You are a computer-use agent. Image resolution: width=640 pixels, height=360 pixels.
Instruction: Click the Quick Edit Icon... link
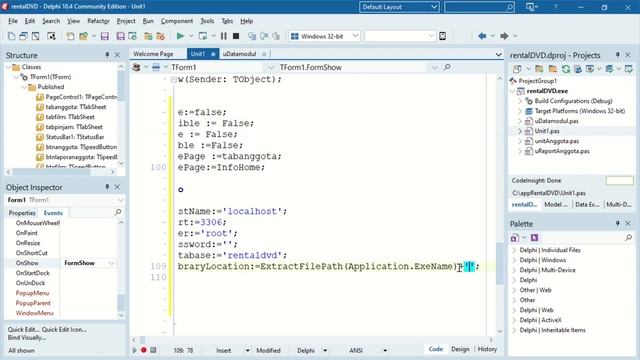(64, 329)
